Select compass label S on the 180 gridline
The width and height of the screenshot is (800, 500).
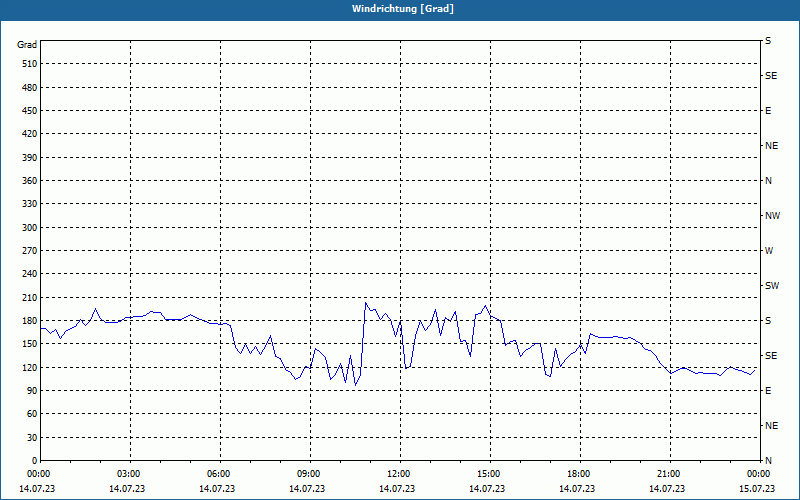click(x=768, y=321)
